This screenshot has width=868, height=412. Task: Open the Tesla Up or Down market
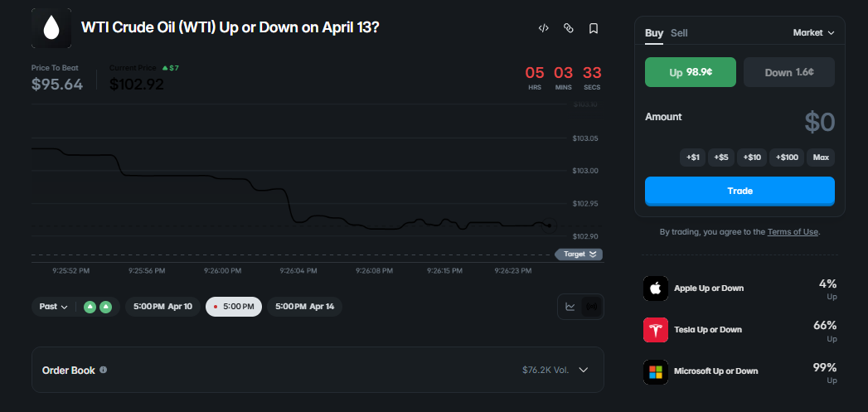[x=708, y=330]
